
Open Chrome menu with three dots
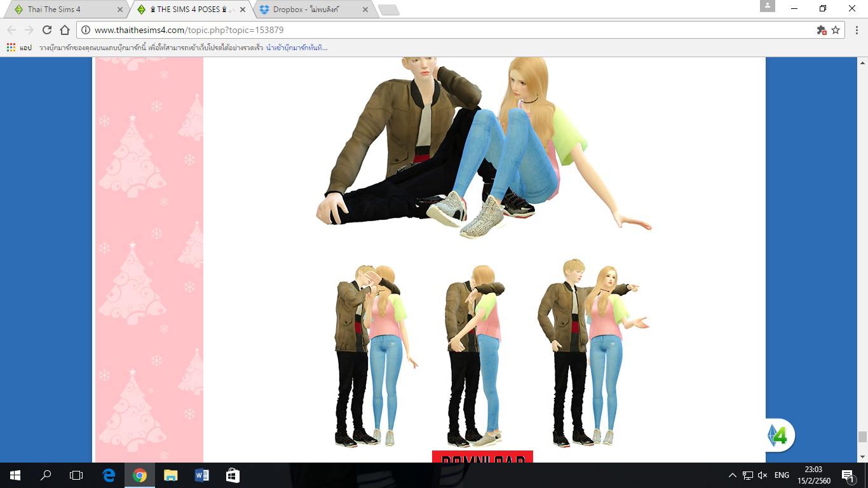coord(857,30)
